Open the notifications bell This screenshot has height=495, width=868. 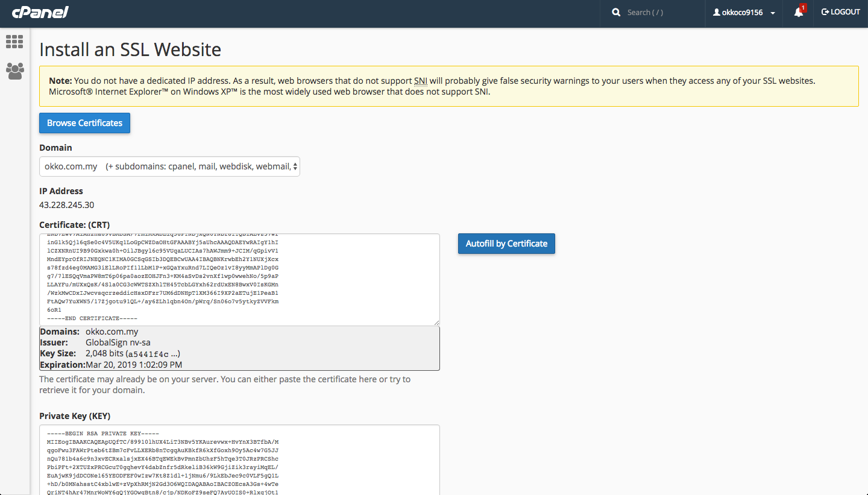pos(798,13)
